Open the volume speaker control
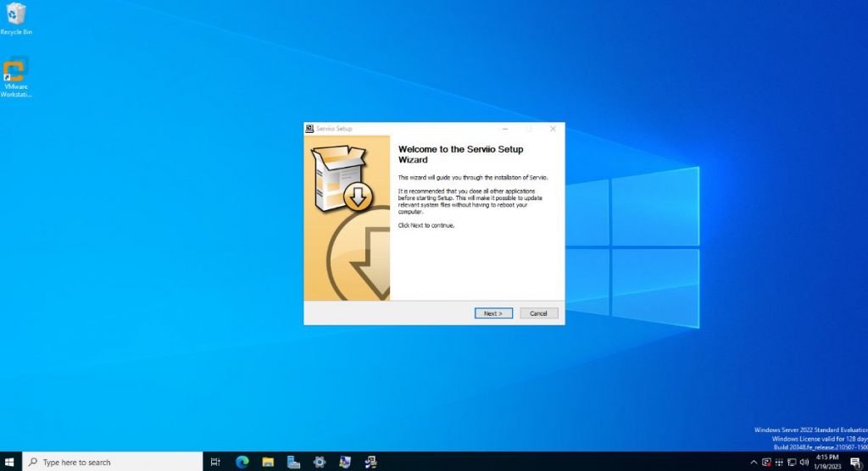868x471 pixels. click(804, 463)
